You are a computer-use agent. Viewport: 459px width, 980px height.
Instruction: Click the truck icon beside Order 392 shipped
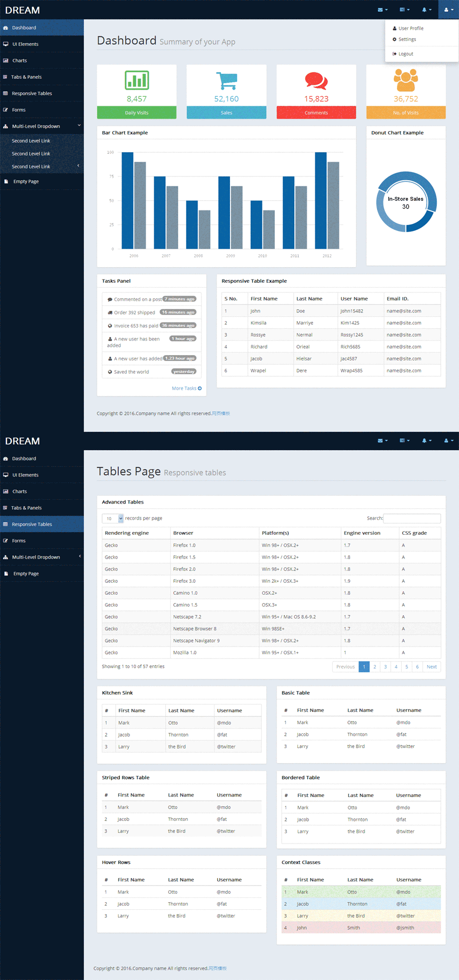[x=110, y=312]
